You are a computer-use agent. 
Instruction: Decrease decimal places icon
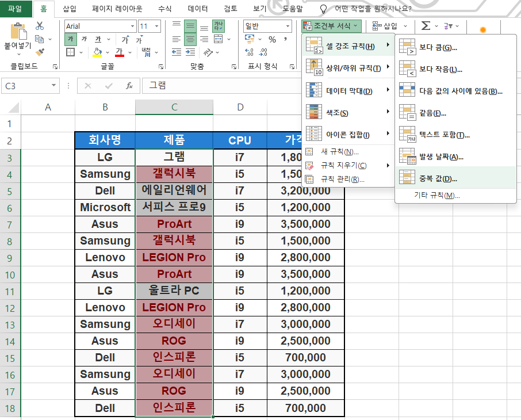tap(263, 52)
